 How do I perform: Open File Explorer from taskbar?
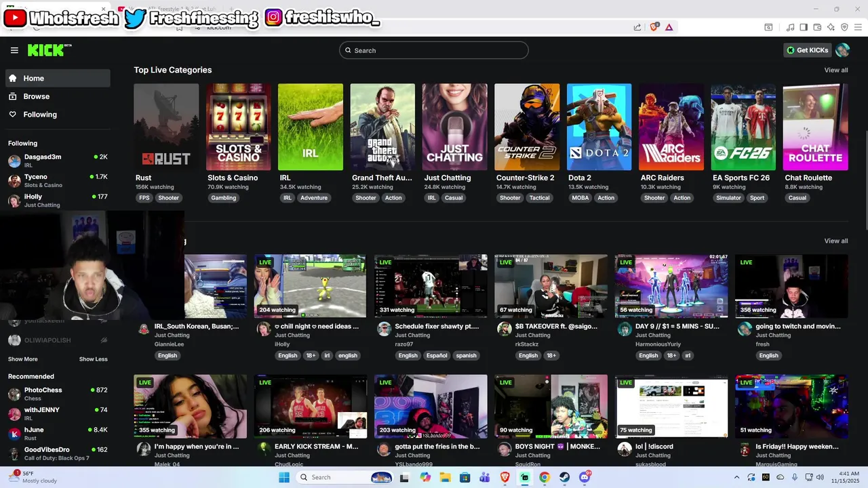pos(445,477)
